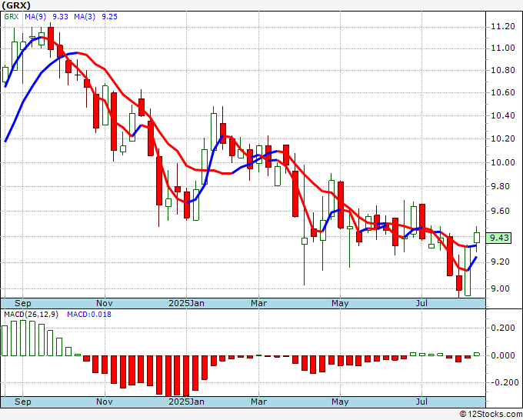Click the 11.20 price axis label
523x420 pixels.
(x=503, y=27)
